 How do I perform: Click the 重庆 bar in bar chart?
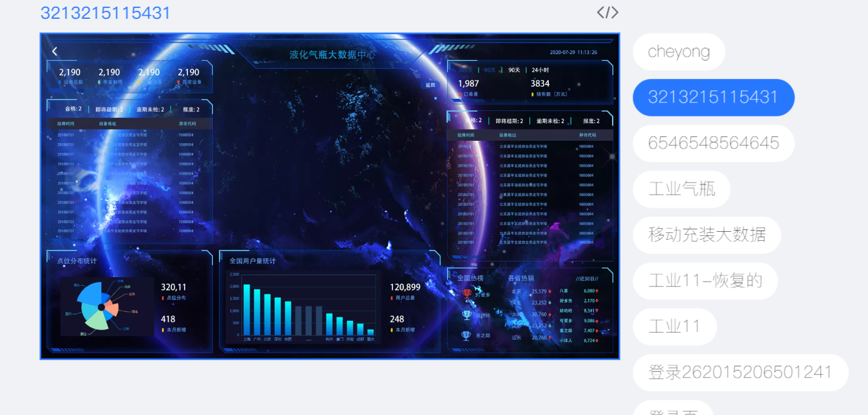point(371,332)
